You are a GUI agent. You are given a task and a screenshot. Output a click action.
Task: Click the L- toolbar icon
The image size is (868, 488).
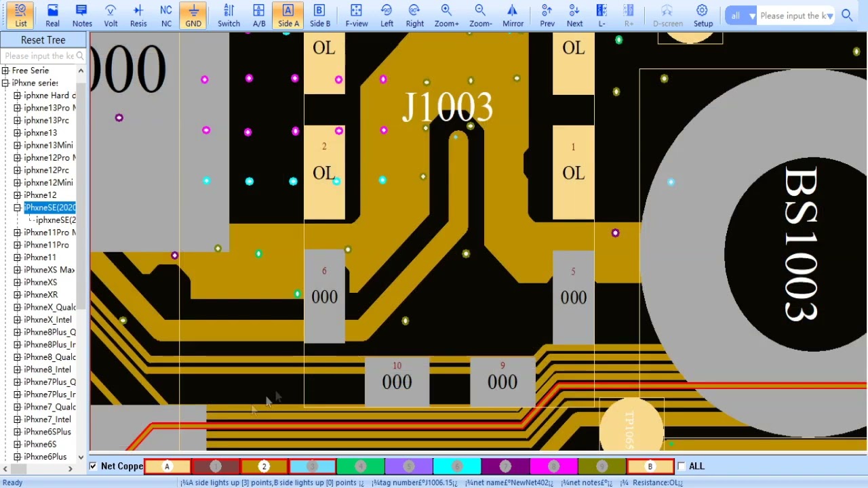tap(601, 15)
